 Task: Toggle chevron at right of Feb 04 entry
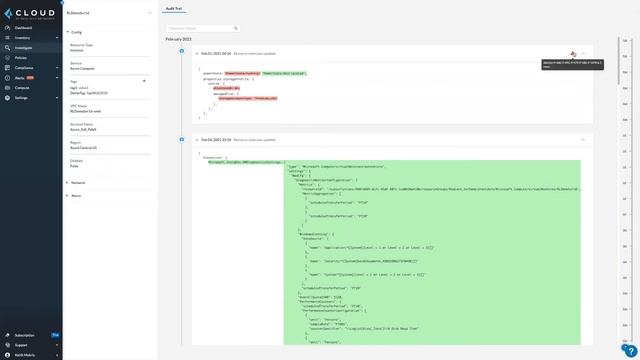(583, 140)
